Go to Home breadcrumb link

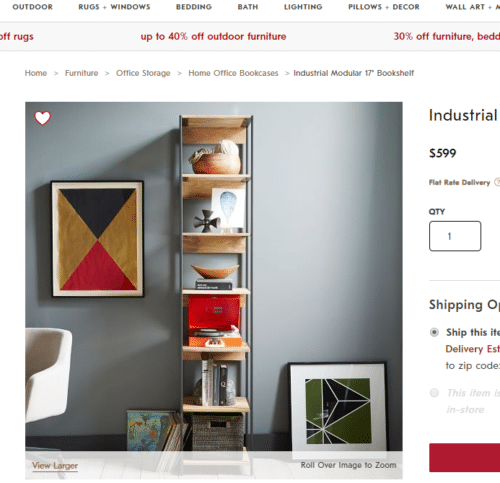pyautogui.click(x=36, y=73)
